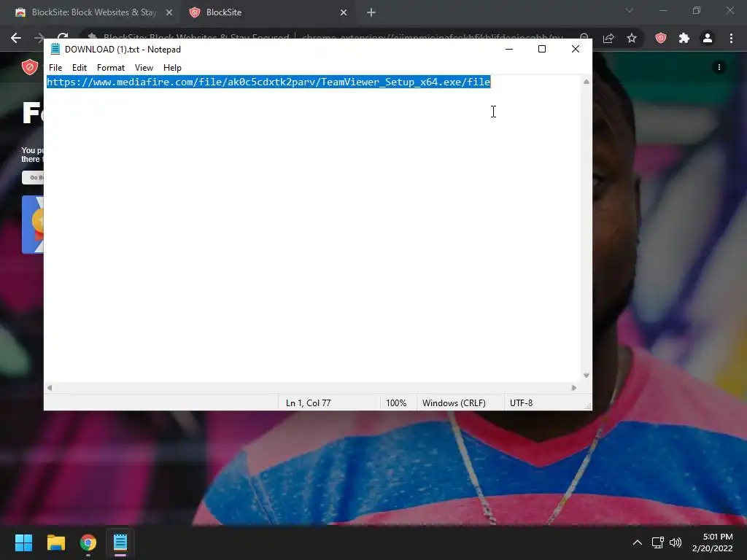The width and height of the screenshot is (747, 560).
Task: Click the BlockSite shield logo on page
Action: [x=29, y=67]
